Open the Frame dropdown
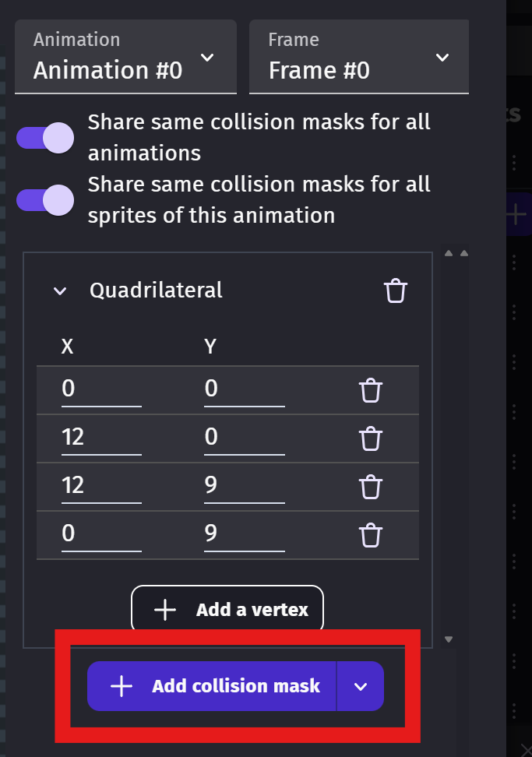Image resolution: width=532 pixels, height=757 pixels. coord(359,58)
